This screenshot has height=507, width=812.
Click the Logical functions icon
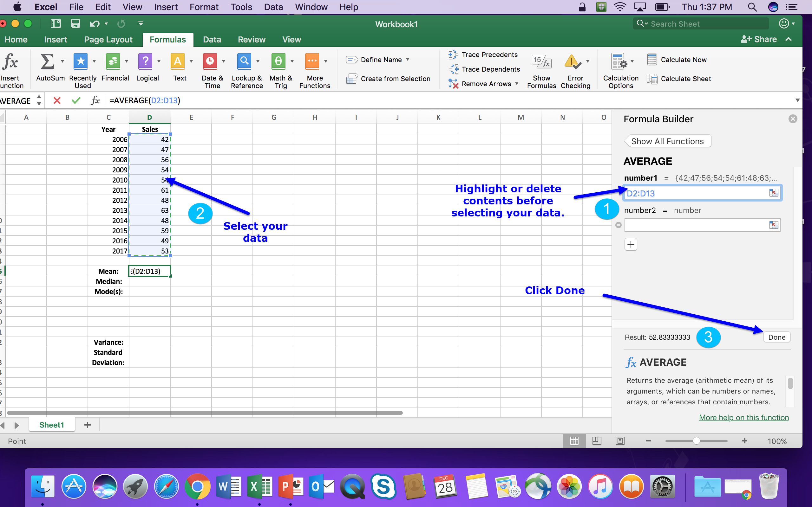[x=145, y=62]
